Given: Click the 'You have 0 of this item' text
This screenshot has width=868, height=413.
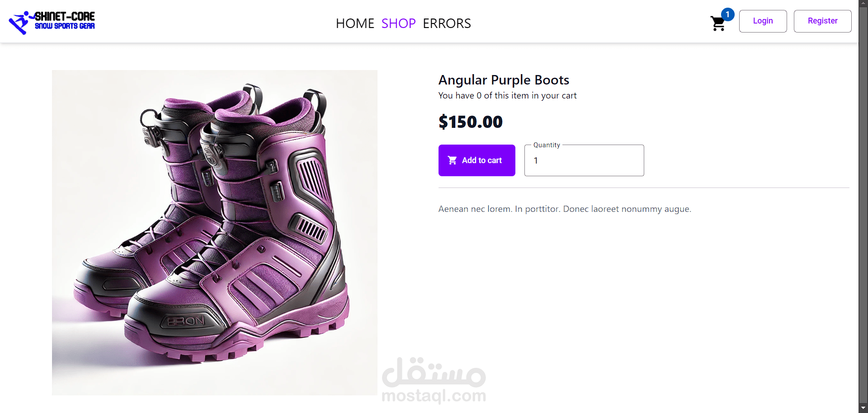Looking at the screenshot, I should tap(507, 96).
